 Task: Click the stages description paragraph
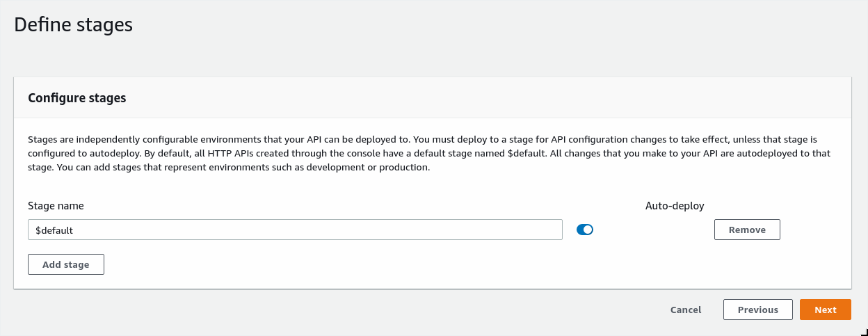pyautogui.click(x=433, y=154)
